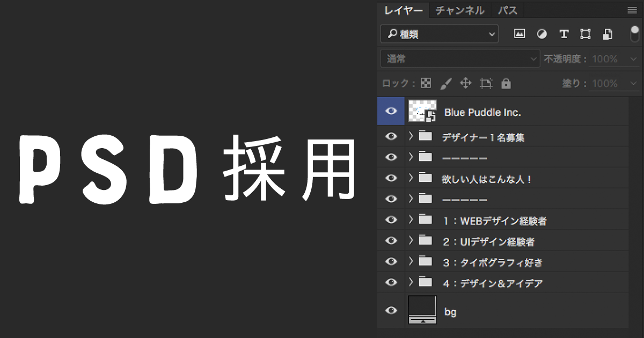Filter layers by pixel layers icon
This screenshot has height=338, width=644.
519,34
